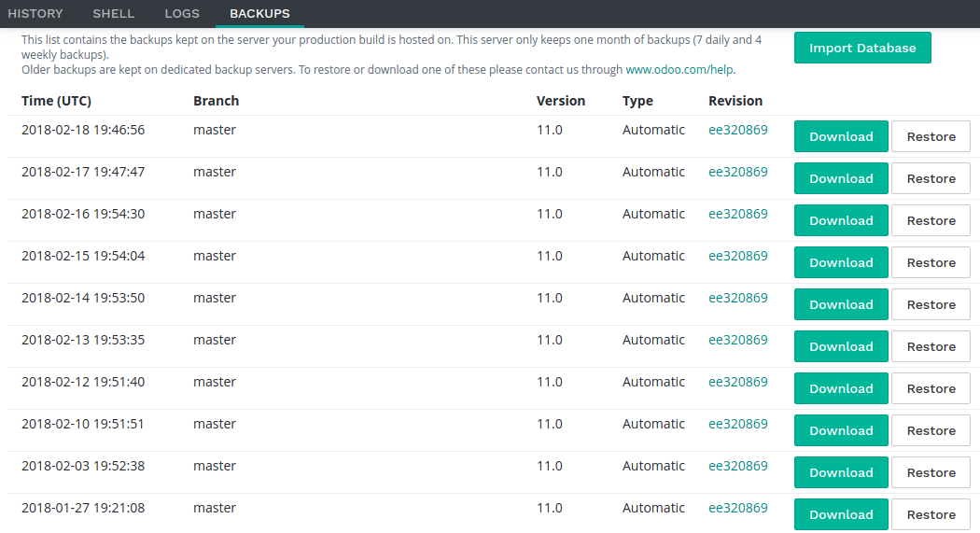Open the SHELL tab

[113, 13]
